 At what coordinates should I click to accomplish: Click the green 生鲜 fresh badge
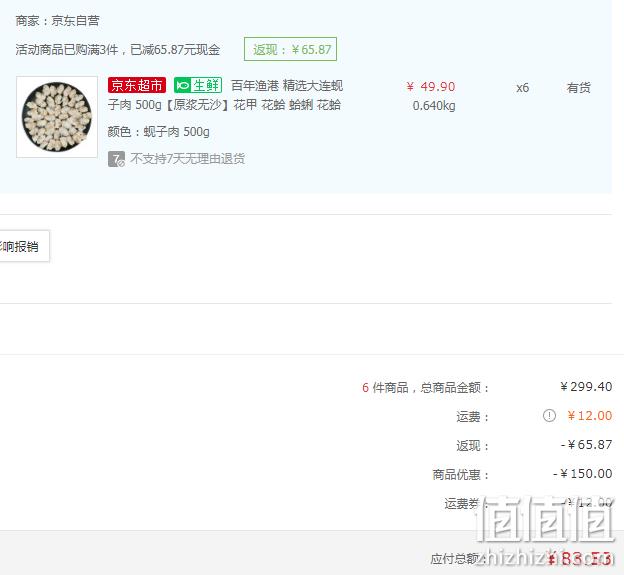[x=198, y=85]
